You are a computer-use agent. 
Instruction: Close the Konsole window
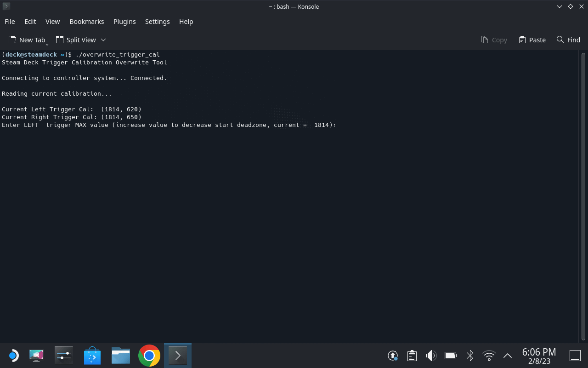coord(582,6)
